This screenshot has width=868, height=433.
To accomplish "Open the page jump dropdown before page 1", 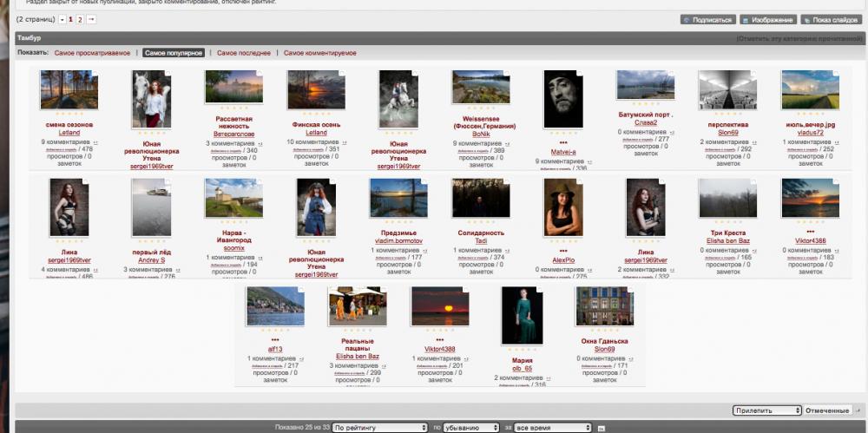I will 62,19.
